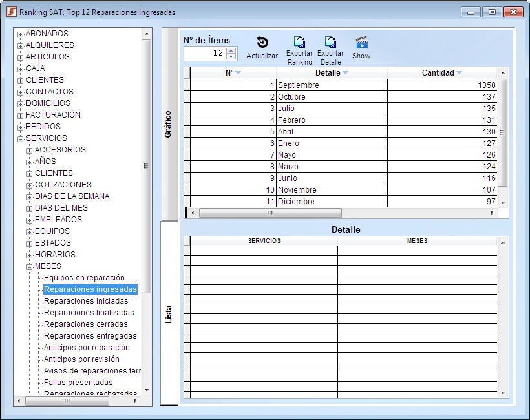Expand the FACTURACIÓN tree node
Image resolution: width=530 pixels, height=420 pixels.
(x=20, y=115)
